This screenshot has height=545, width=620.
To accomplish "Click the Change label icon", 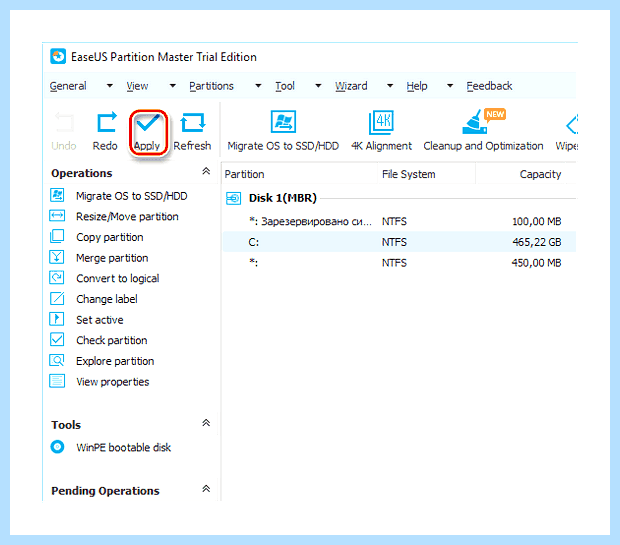I will click(57, 298).
